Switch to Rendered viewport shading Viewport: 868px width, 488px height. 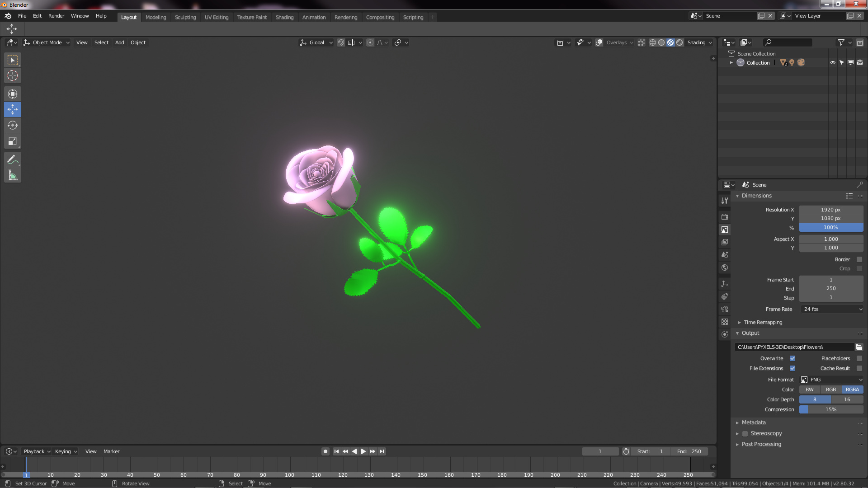[679, 42]
